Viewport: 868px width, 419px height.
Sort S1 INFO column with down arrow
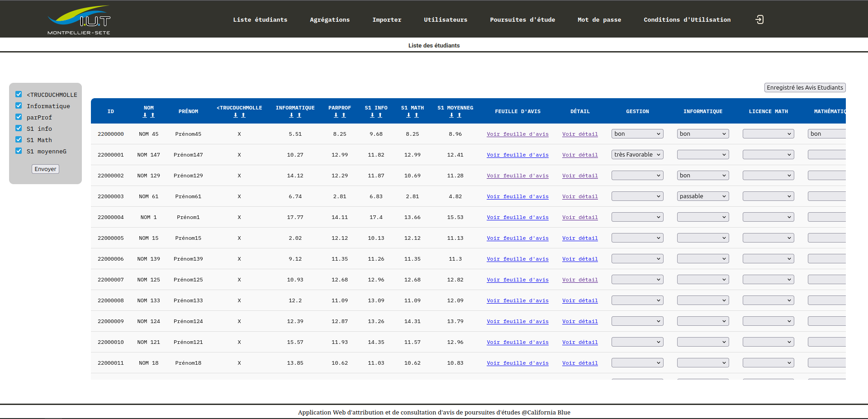(x=372, y=115)
